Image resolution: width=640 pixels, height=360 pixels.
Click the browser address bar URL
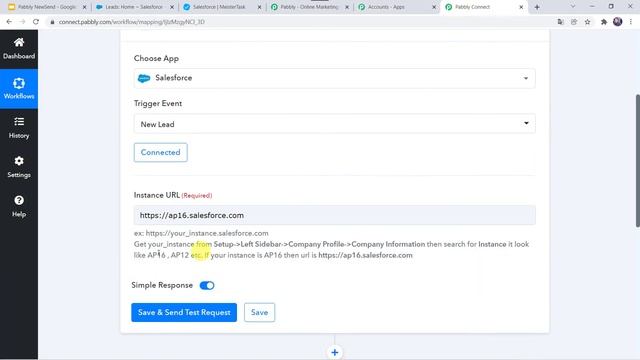click(x=131, y=22)
